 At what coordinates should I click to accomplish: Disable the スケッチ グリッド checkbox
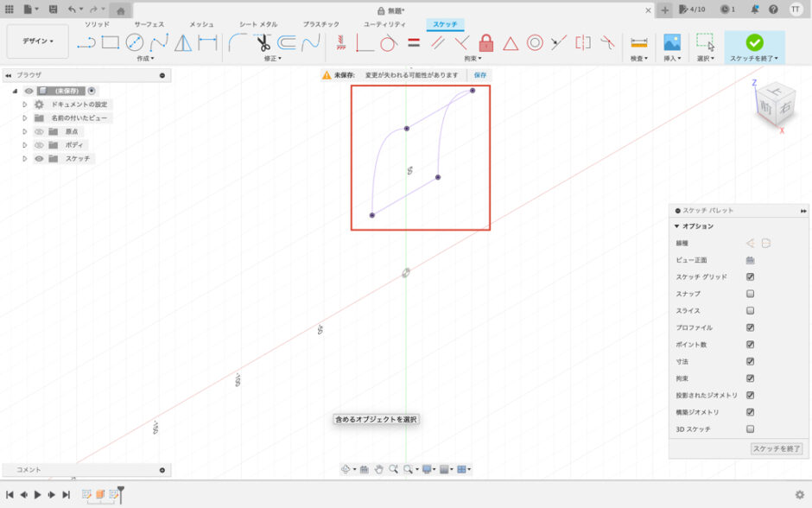pos(750,277)
